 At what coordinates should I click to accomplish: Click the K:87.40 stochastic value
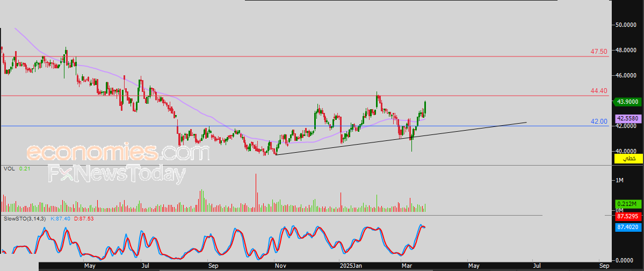(61, 218)
